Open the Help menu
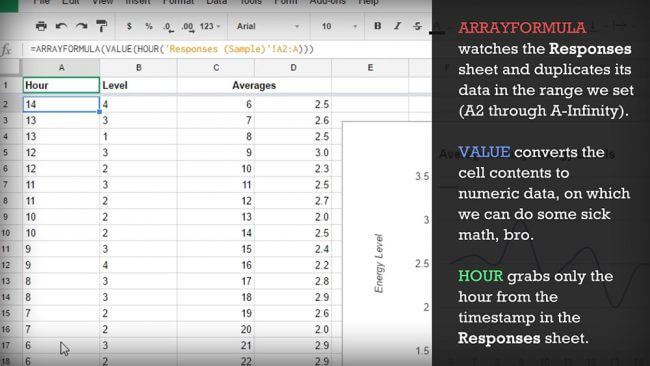Viewport: 650px width, 366px height. coord(368,2)
